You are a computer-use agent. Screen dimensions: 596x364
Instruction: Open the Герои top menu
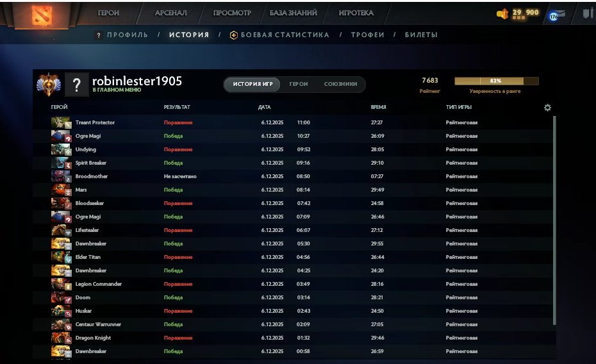tap(108, 13)
